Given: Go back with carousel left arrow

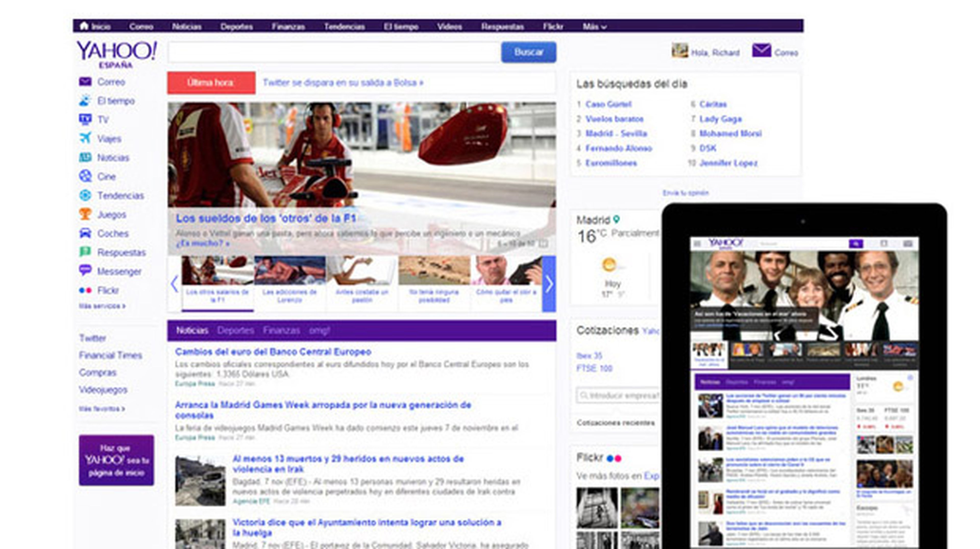Looking at the screenshot, I should tap(174, 284).
